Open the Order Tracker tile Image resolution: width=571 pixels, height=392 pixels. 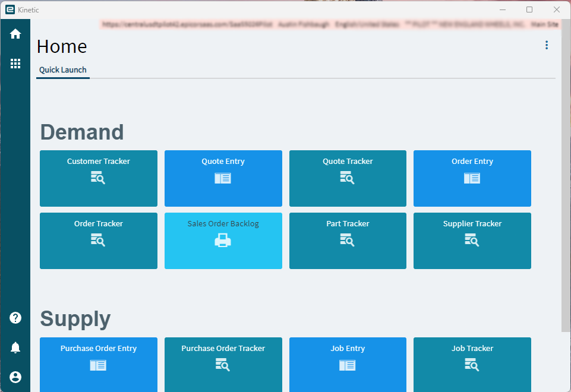[99, 241]
